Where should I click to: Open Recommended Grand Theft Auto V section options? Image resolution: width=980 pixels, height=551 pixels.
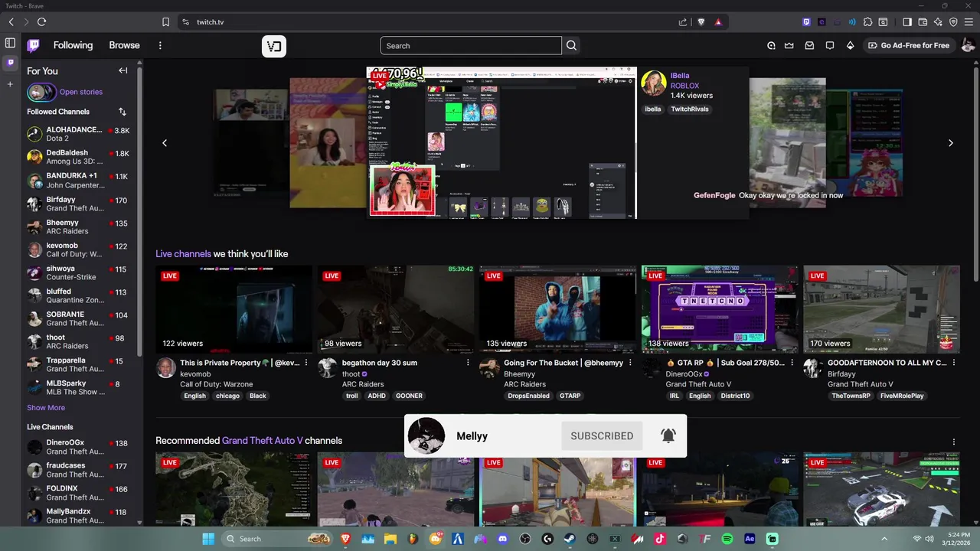pos(954,442)
